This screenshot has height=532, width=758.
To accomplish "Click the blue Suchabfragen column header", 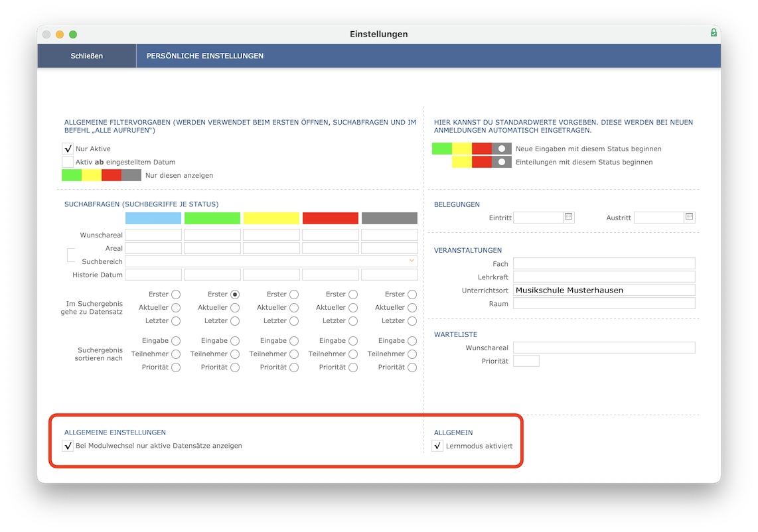I will [153, 218].
